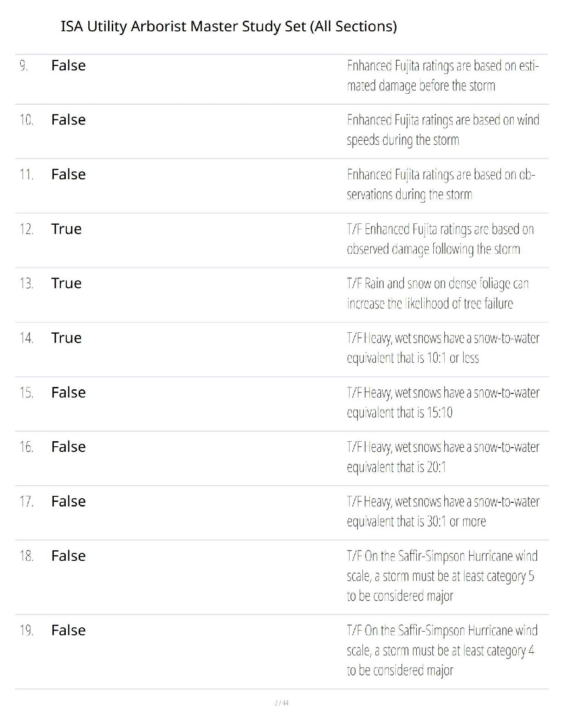Click the 'False' answer for item 10
The height and width of the screenshot is (728, 563).
pyautogui.click(x=68, y=120)
